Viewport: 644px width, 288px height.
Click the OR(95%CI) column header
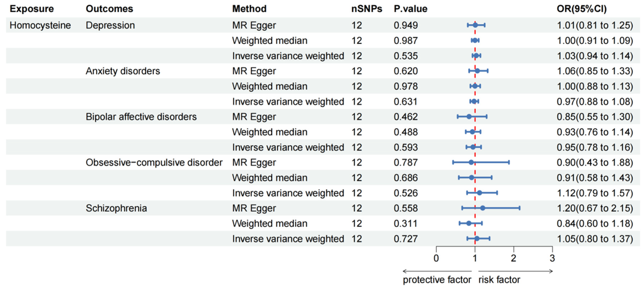[582, 9]
